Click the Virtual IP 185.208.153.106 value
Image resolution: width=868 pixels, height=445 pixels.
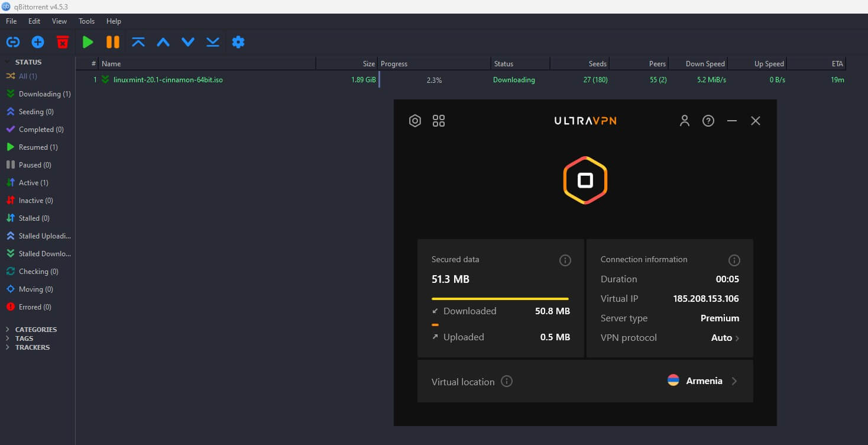(x=706, y=299)
